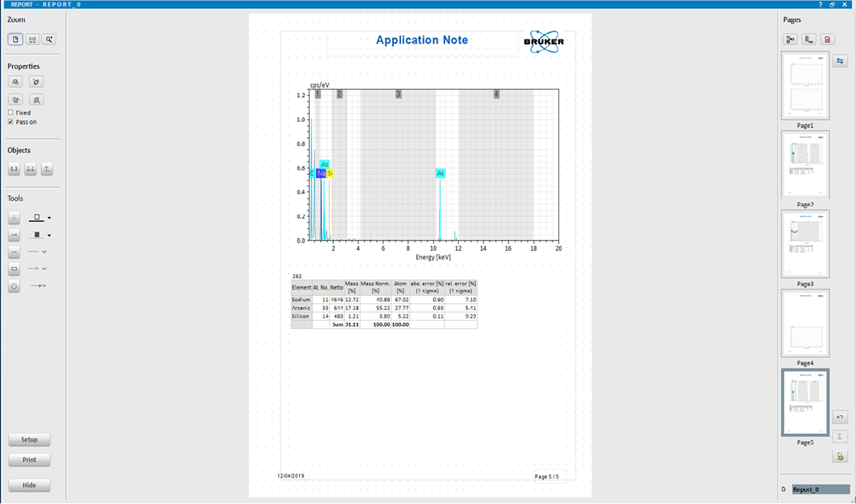This screenshot has width=856, height=504.
Task: Click the first Pages toolbar icon
Action: 791,40
